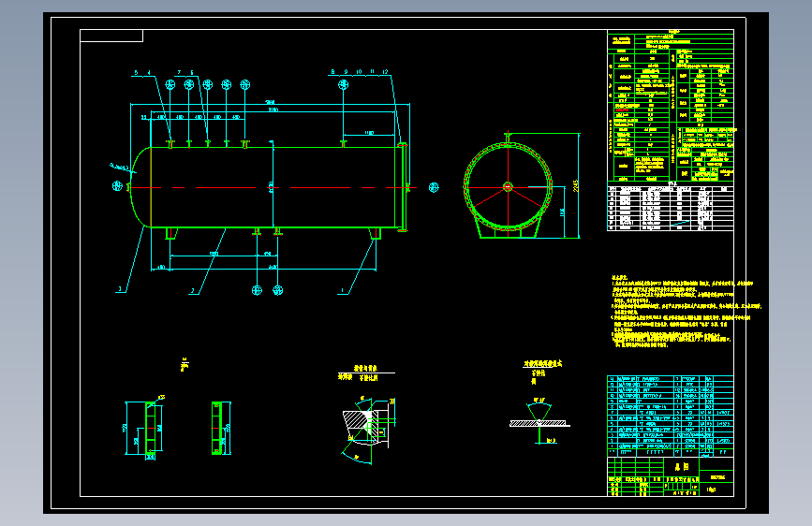Screen dimensions: 812x526
Task: Select part callout number 7 above tank
Action: [179, 72]
